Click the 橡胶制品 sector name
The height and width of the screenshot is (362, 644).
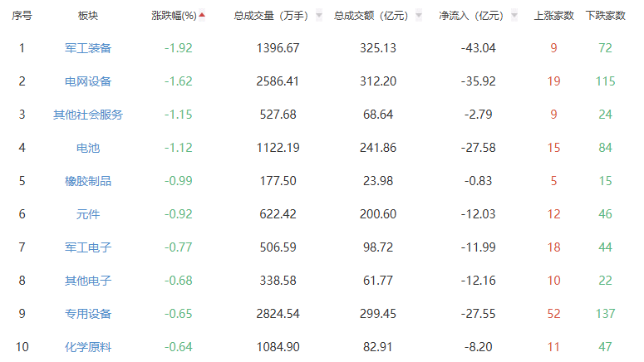click(x=87, y=181)
